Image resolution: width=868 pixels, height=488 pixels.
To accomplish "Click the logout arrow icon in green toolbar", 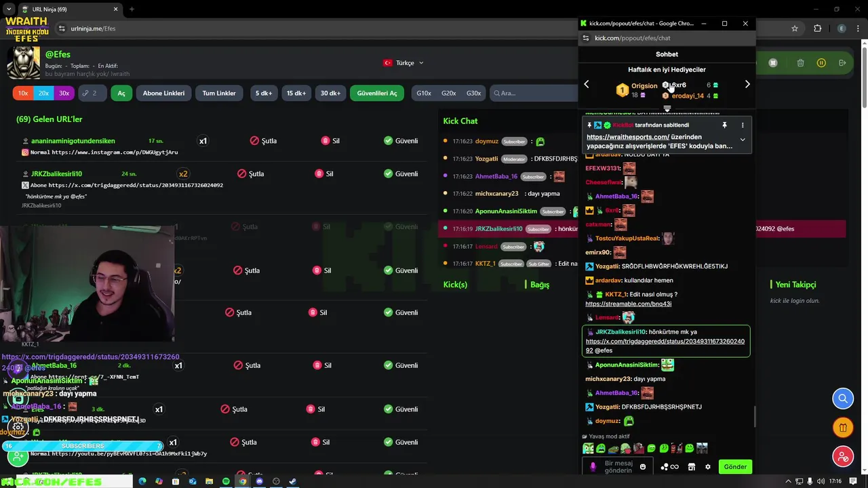I will click(842, 63).
